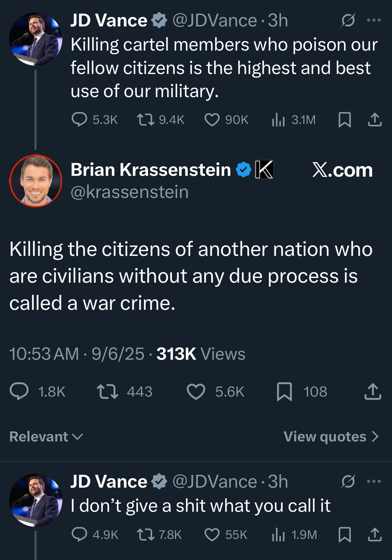Share the top JD Vance tweet
This screenshot has width=392, height=560.
pyautogui.click(x=375, y=120)
